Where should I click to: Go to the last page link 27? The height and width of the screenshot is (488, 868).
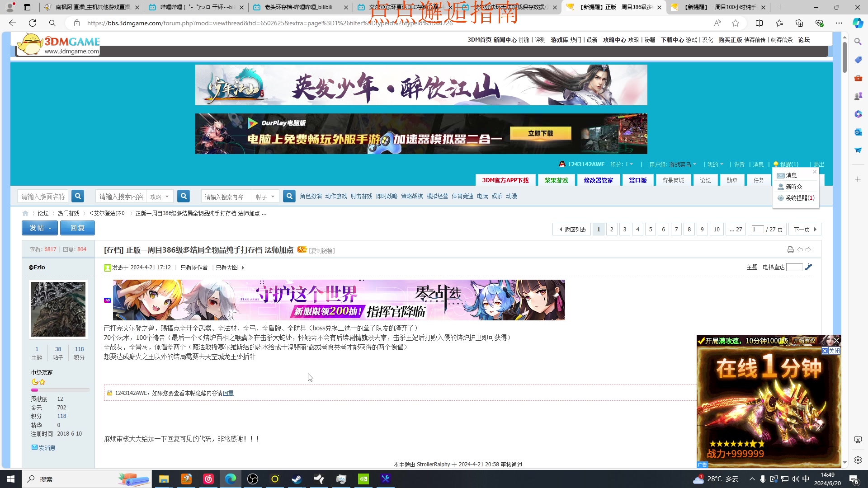pos(736,229)
